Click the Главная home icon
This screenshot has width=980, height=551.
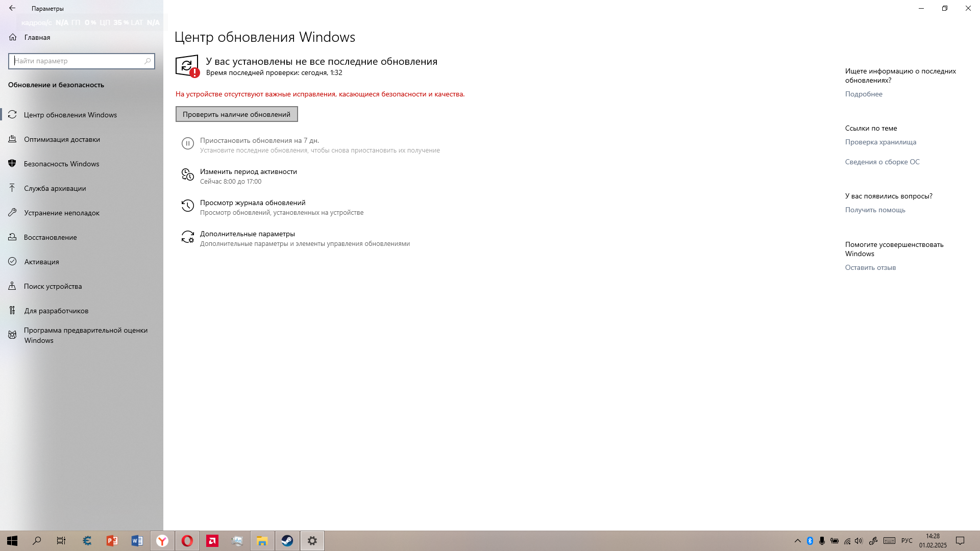(x=13, y=37)
